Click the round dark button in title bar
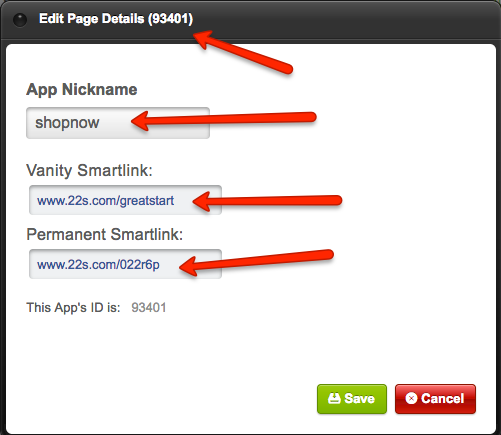Image resolution: width=501 pixels, height=435 pixels. (20, 20)
